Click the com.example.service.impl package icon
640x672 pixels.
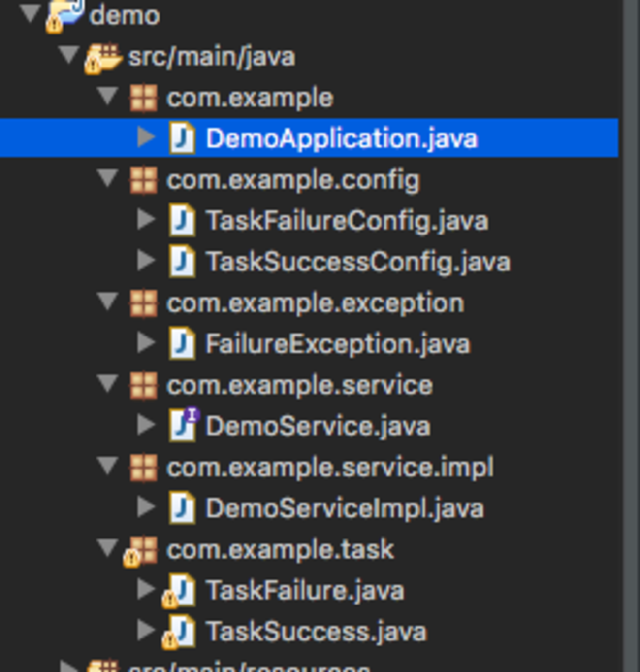[143, 468]
